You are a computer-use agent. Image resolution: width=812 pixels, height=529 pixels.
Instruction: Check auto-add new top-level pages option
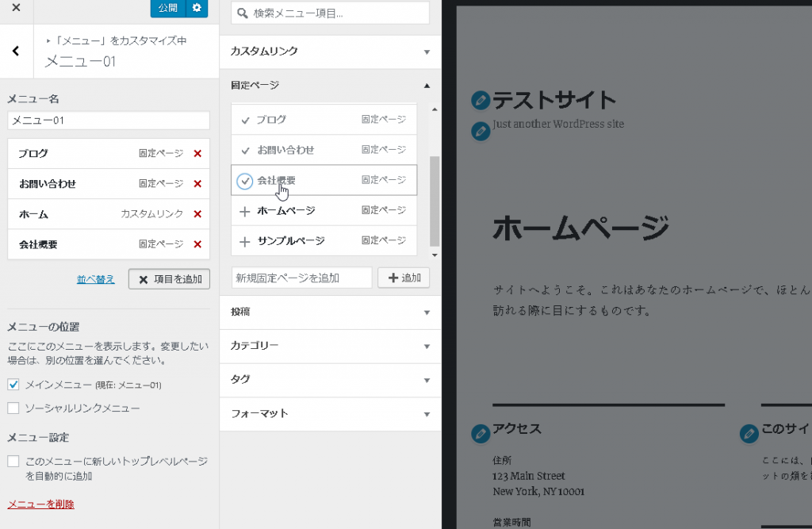(13, 461)
